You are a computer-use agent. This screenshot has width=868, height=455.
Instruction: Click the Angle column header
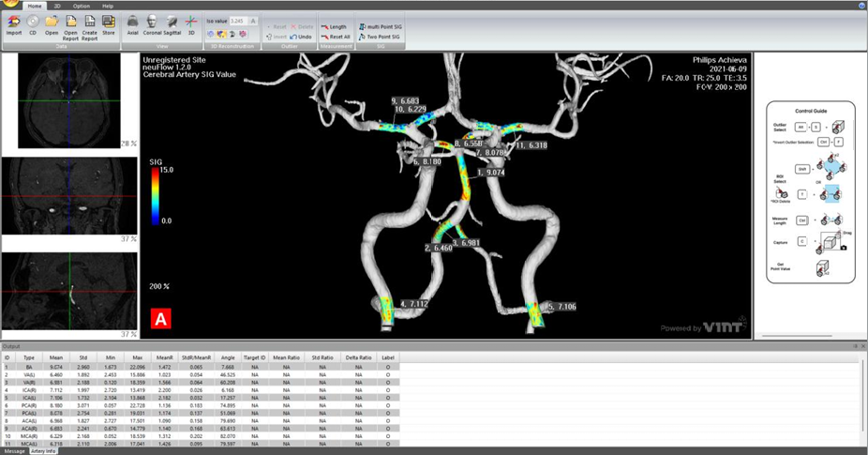[x=228, y=357]
